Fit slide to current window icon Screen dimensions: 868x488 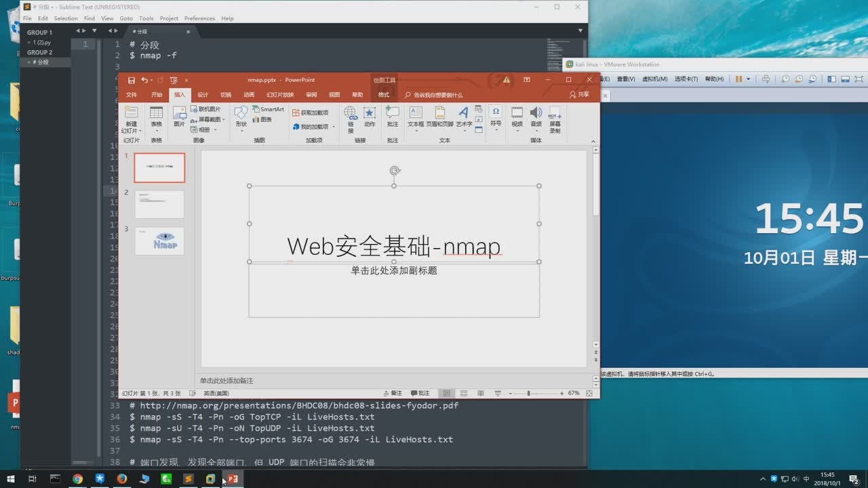pyautogui.click(x=589, y=393)
